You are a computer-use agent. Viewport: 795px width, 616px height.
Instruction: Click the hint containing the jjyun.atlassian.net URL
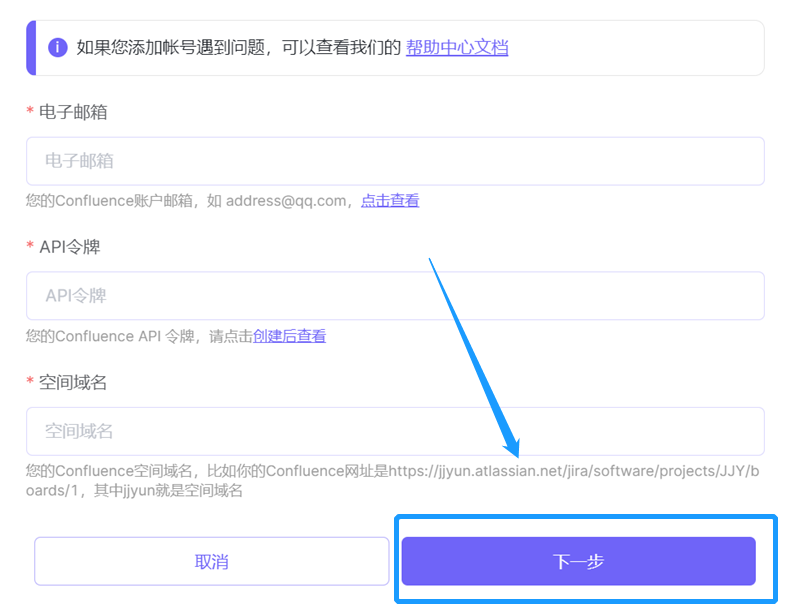392,481
